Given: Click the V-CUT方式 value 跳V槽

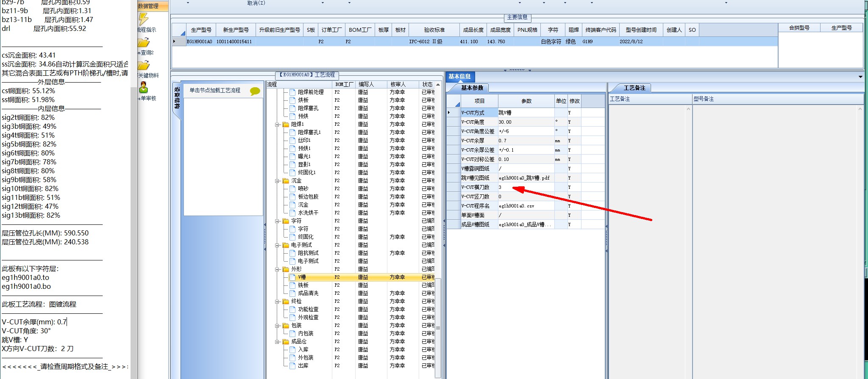Looking at the screenshot, I should tap(526, 113).
